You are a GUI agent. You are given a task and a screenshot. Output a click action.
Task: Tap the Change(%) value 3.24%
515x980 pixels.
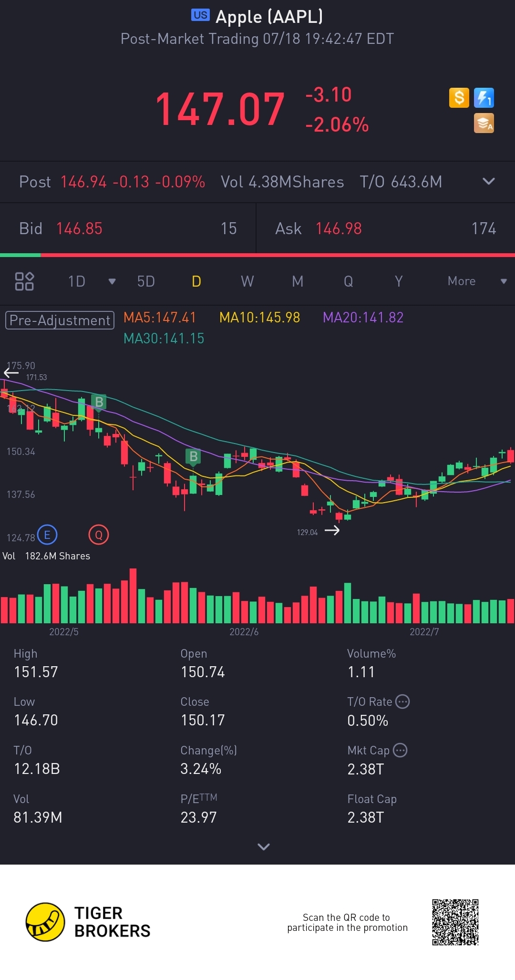(x=201, y=769)
